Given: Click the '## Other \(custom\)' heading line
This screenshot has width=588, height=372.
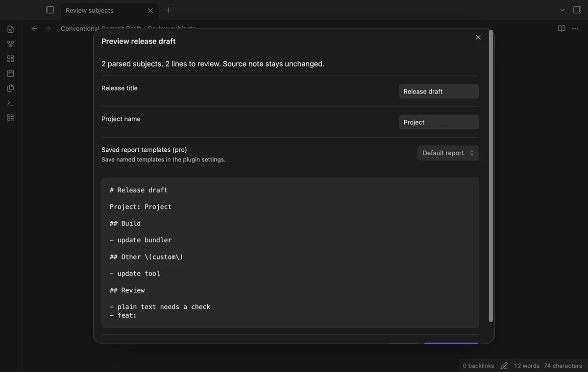Looking at the screenshot, I should pos(147,256).
